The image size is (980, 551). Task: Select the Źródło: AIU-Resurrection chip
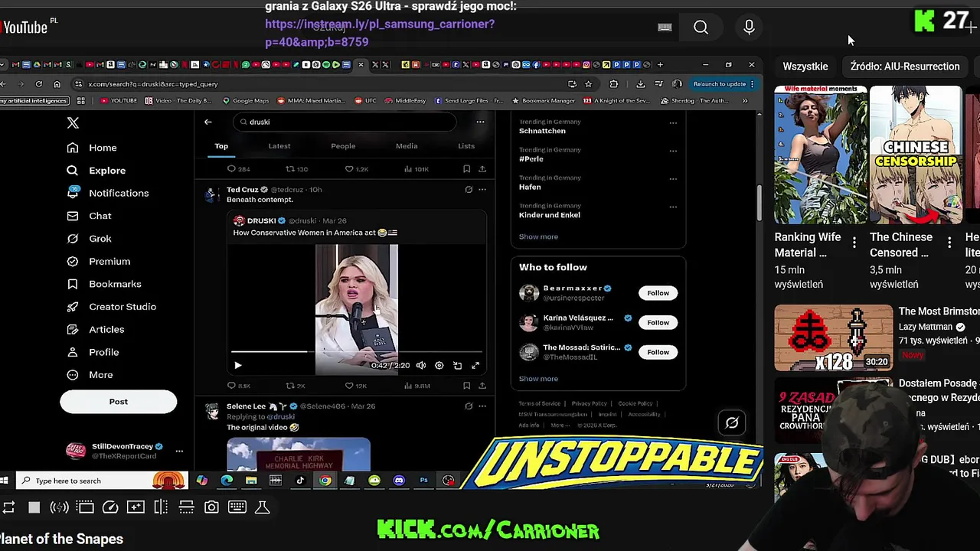coord(904,67)
